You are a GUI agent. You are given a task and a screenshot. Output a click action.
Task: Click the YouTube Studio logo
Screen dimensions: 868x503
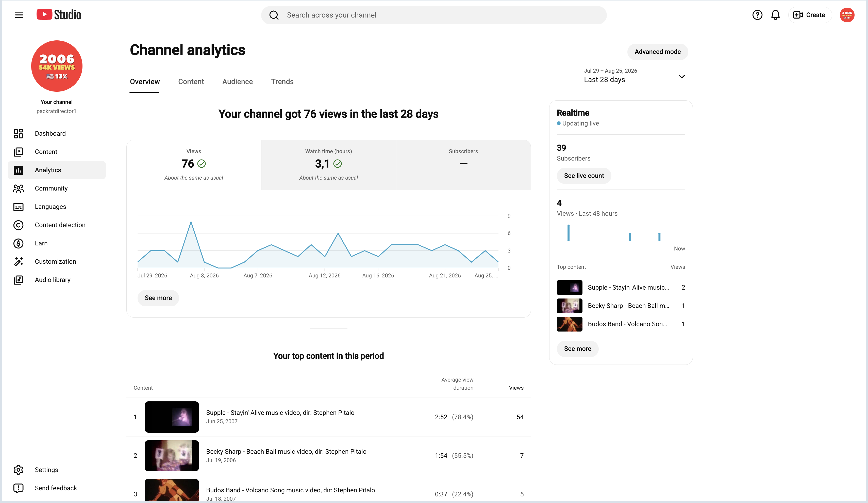coord(59,14)
